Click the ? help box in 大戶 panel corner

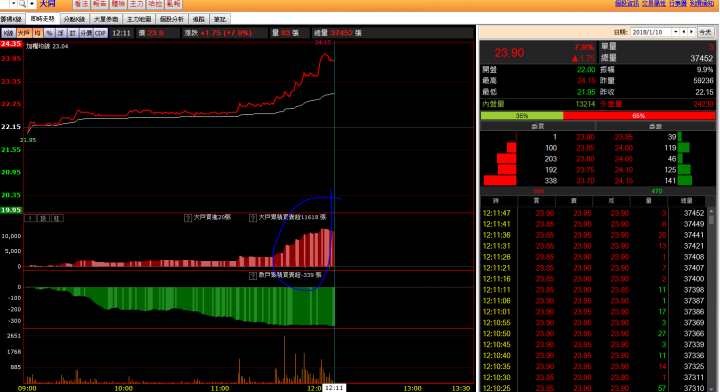coord(30,218)
